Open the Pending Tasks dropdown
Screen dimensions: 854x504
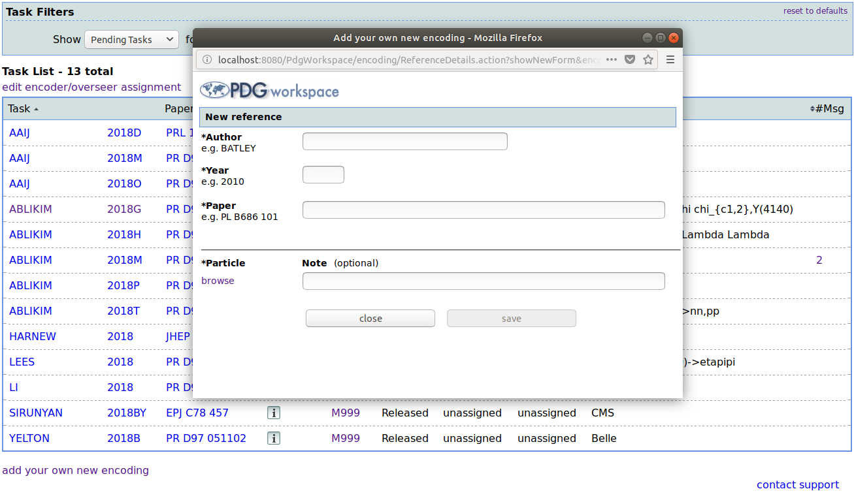131,40
